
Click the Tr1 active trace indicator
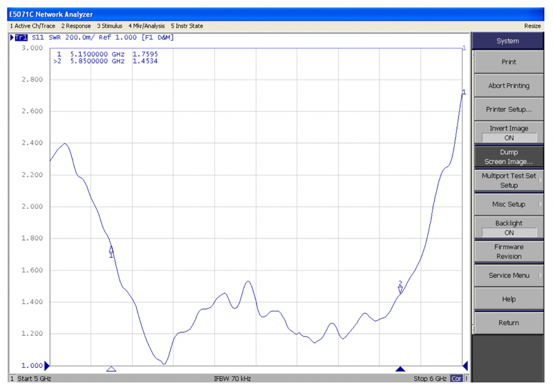click(21, 37)
